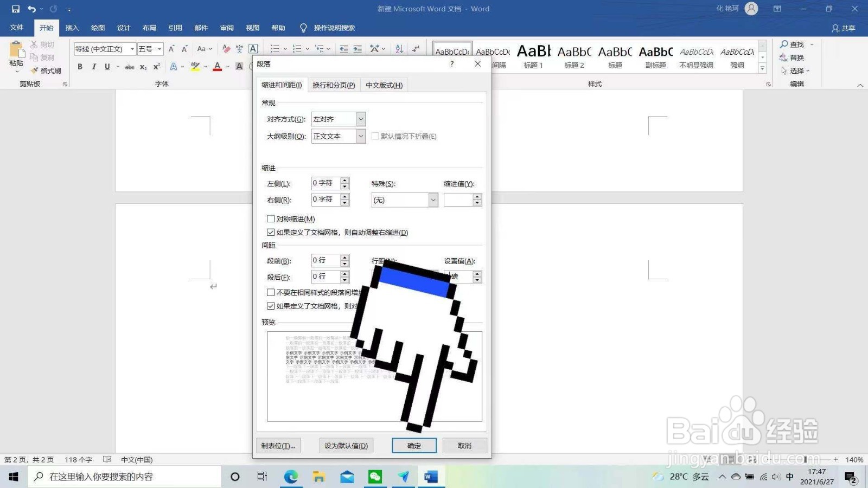
Task: Open WeChat from the taskbar
Action: (375, 477)
